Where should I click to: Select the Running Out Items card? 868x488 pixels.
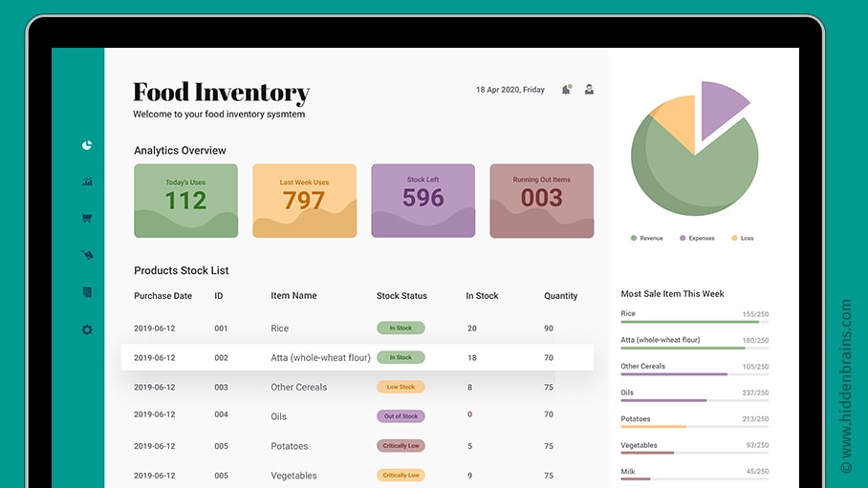click(541, 201)
